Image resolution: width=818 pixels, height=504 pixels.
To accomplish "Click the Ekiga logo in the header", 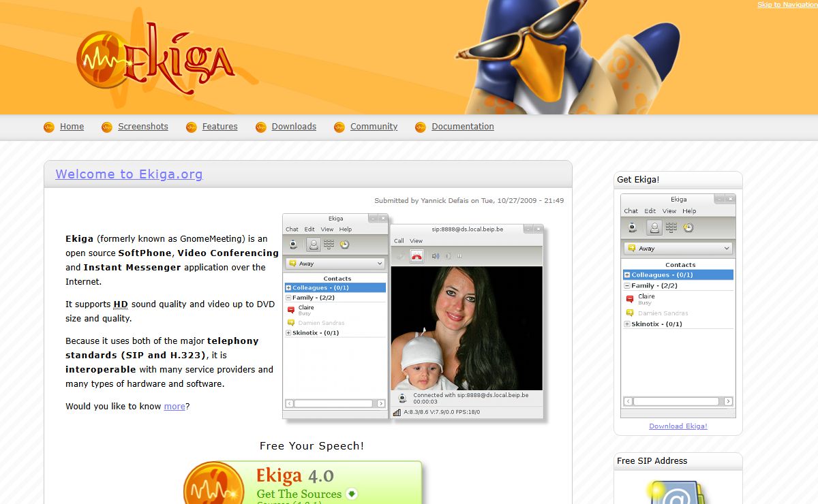I will (155, 57).
